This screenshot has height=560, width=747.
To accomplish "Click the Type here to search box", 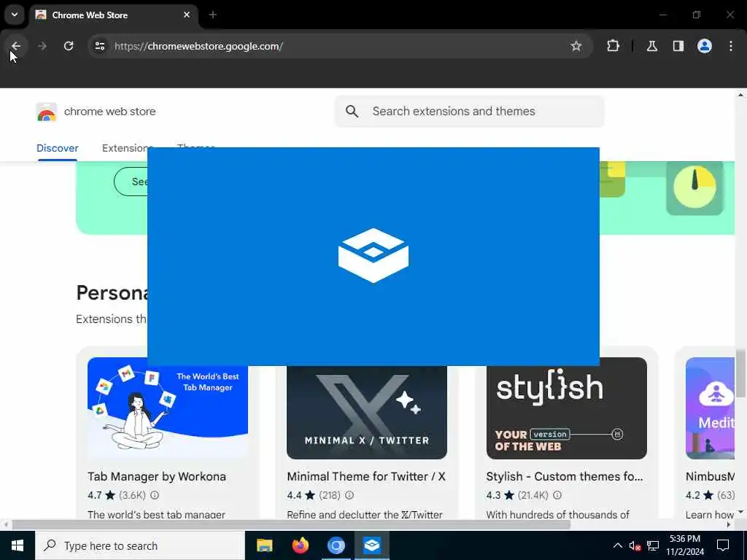I will (140, 545).
